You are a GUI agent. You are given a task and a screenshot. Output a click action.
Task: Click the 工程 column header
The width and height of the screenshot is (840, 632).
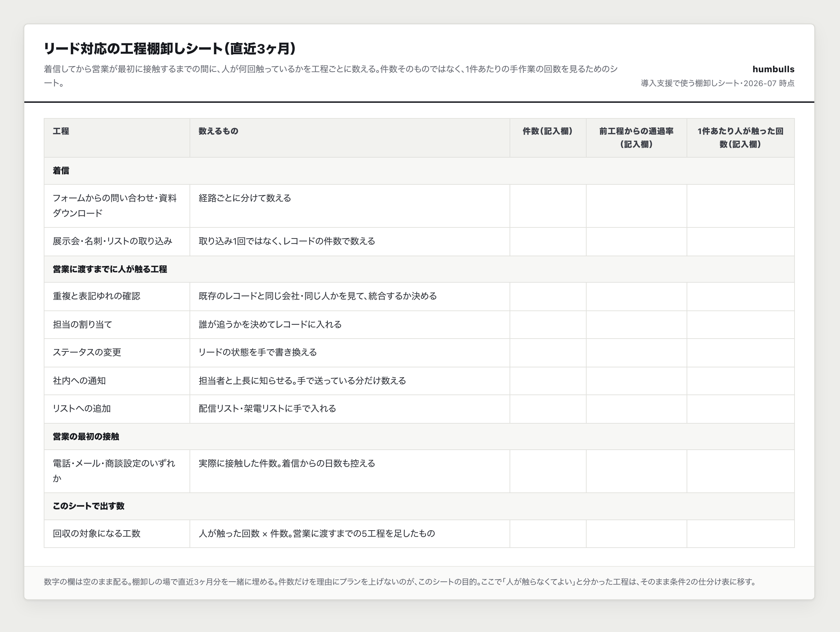point(117,138)
